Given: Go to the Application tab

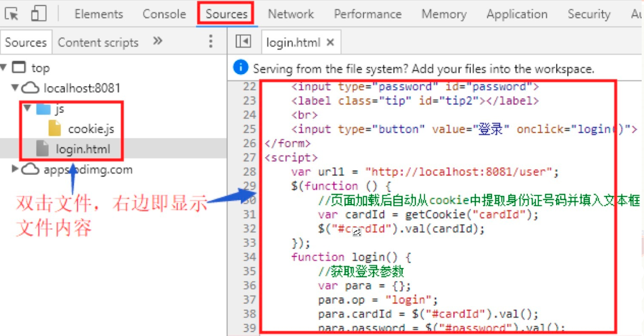Looking at the screenshot, I should tap(517, 14).
